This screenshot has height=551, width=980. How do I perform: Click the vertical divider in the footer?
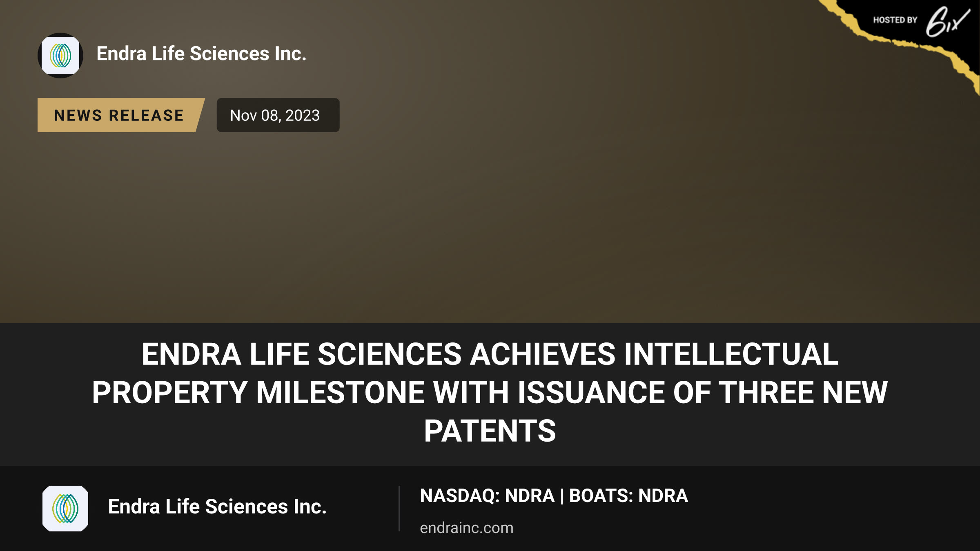pos(399,508)
